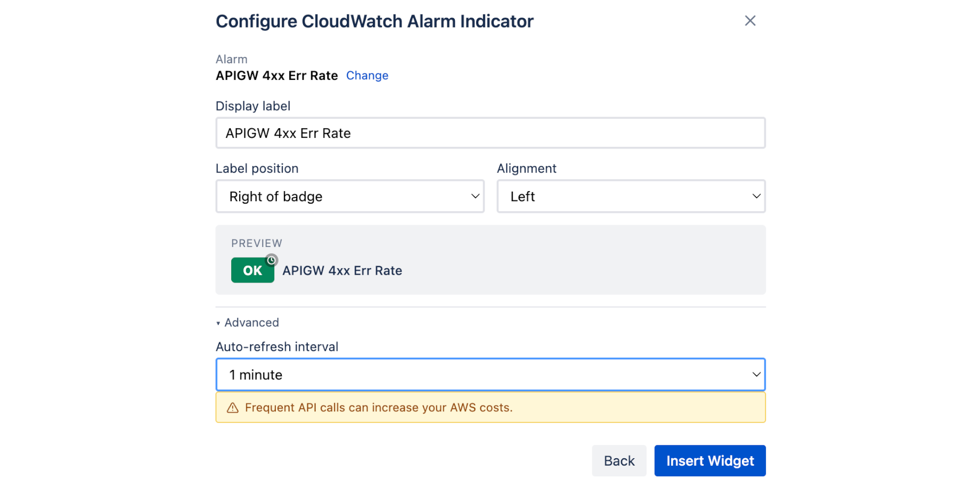This screenshot has width=980, height=479.
Task: Click the chevron on the Auto-refresh dropdown
Action: click(756, 374)
